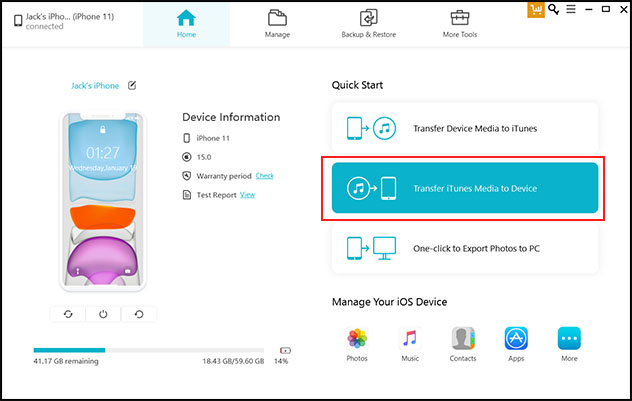
Task: Click Transfer Device Media to iTunes
Action: [465, 128]
